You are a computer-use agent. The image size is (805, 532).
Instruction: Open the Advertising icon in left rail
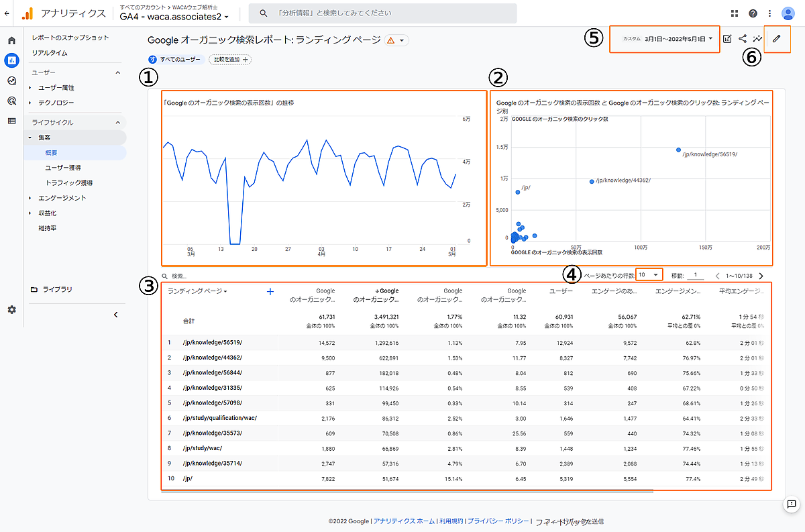pos(11,101)
